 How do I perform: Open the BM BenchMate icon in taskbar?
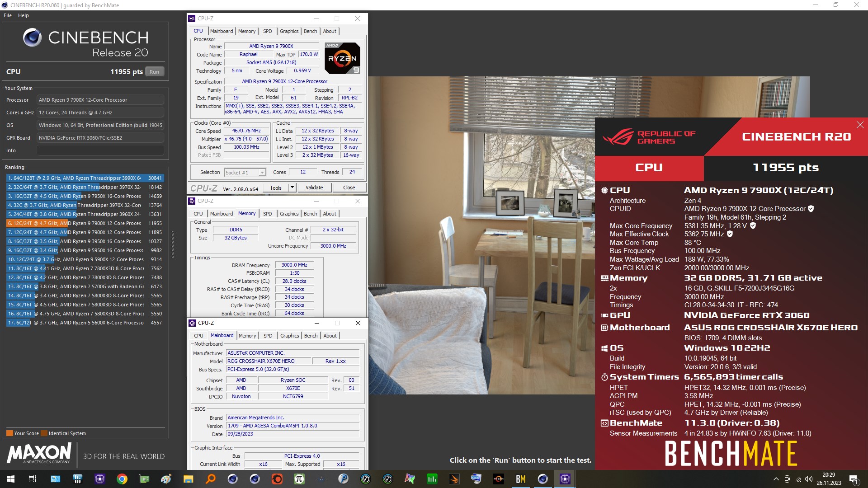click(521, 479)
